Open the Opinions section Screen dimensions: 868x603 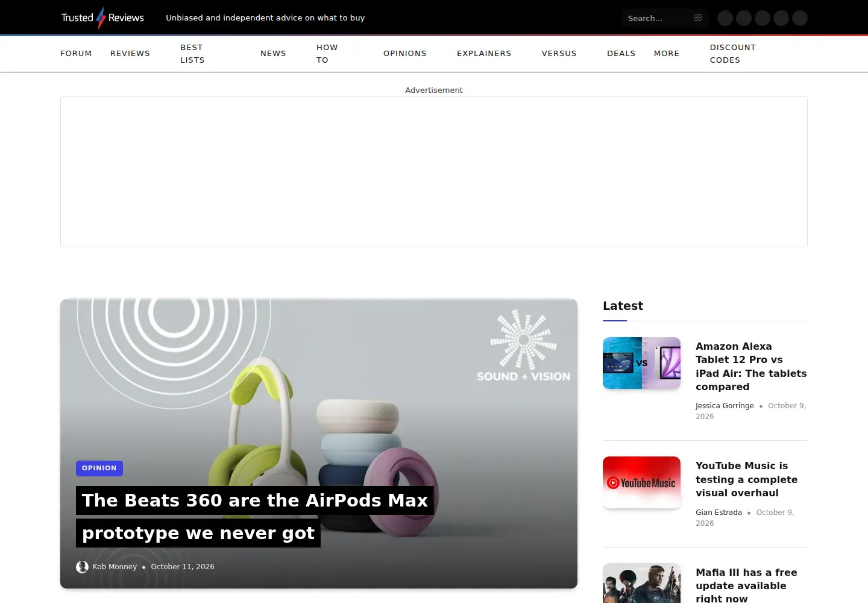coord(405,54)
